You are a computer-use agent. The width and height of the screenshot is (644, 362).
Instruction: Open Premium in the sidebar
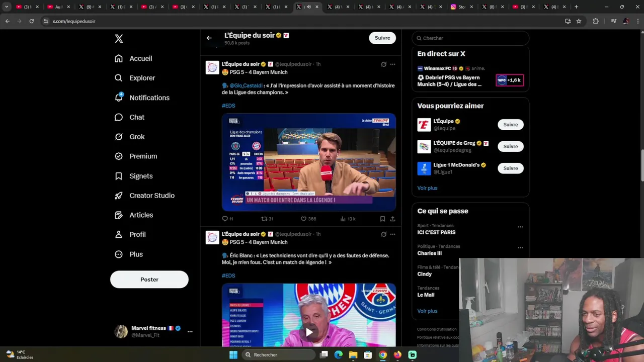tap(136, 156)
